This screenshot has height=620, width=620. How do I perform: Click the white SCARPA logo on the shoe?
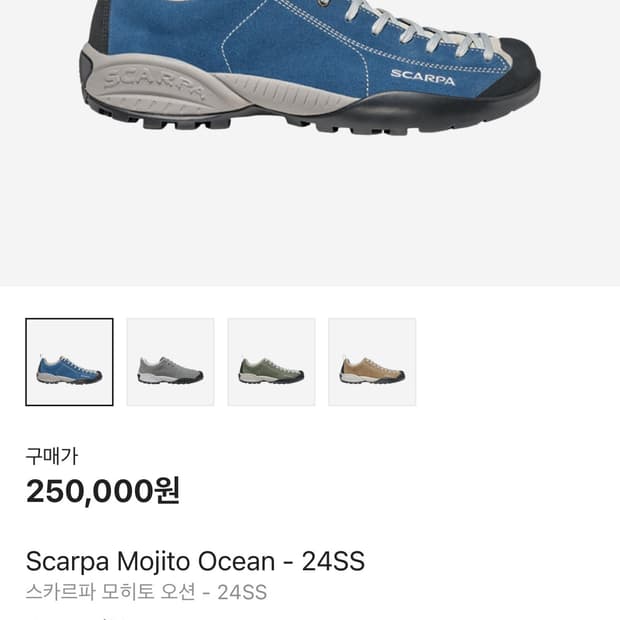click(423, 78)
